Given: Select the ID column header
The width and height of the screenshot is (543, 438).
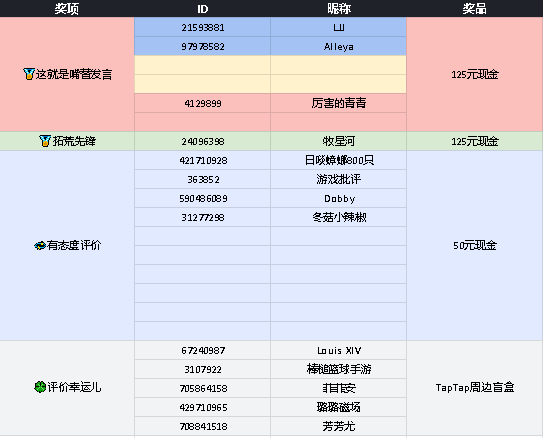Looking at the screenshot, I should click(202, 9).
